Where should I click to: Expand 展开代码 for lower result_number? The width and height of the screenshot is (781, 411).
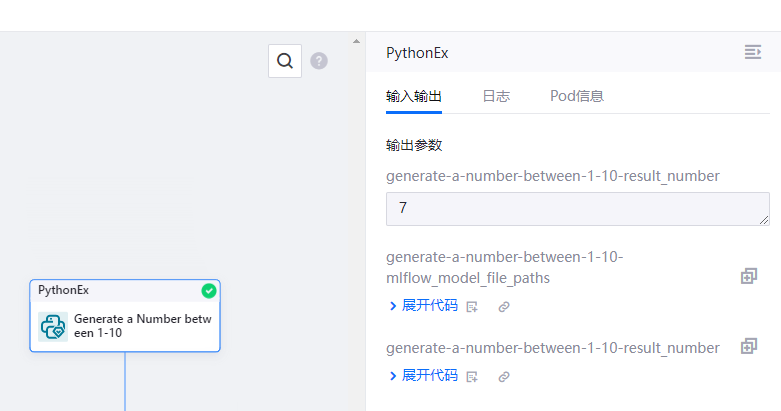422,376
